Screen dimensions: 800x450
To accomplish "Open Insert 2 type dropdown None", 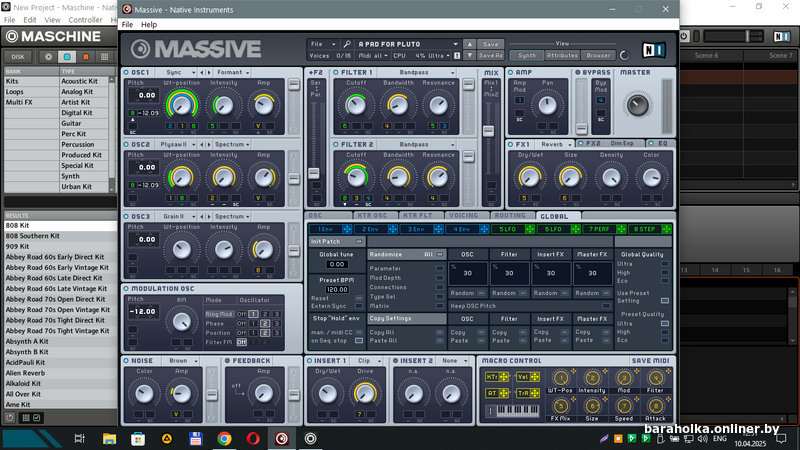I will (x=455, y=361).
